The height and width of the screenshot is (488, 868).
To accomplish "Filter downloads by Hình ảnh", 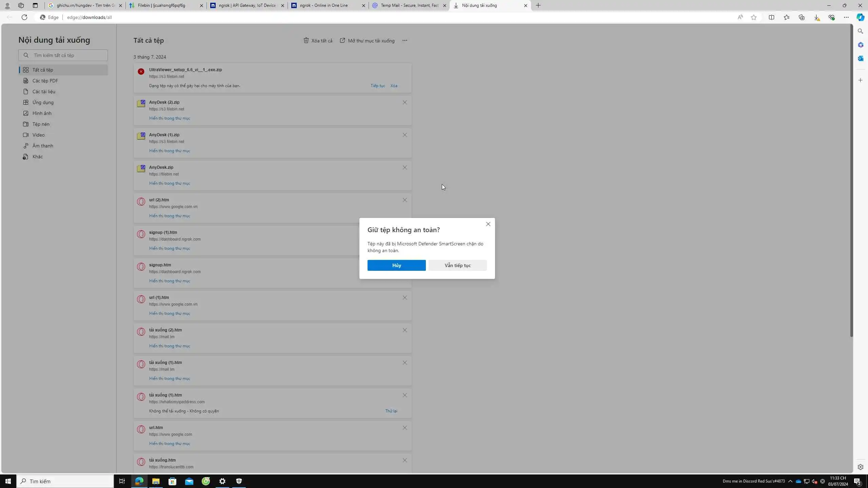I will [42, 113].
